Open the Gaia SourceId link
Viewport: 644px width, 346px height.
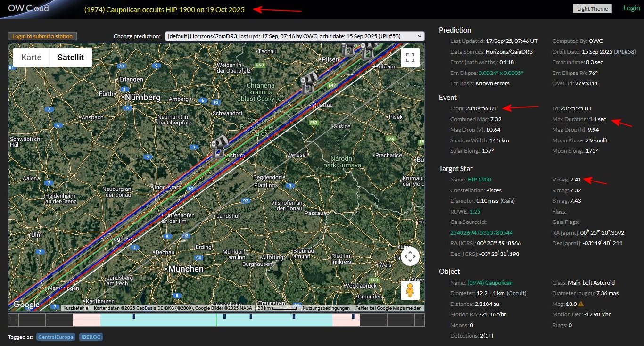pos(482,233)
